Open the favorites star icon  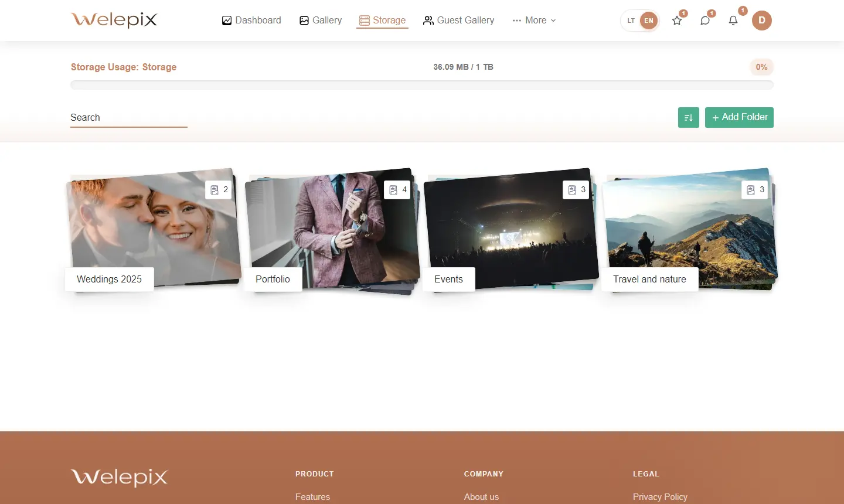point(677,21)
